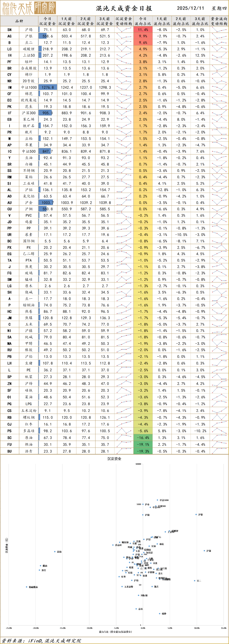Click the 2天前流向占比 column header
The image size is (229, 644).
click(181, 21)
